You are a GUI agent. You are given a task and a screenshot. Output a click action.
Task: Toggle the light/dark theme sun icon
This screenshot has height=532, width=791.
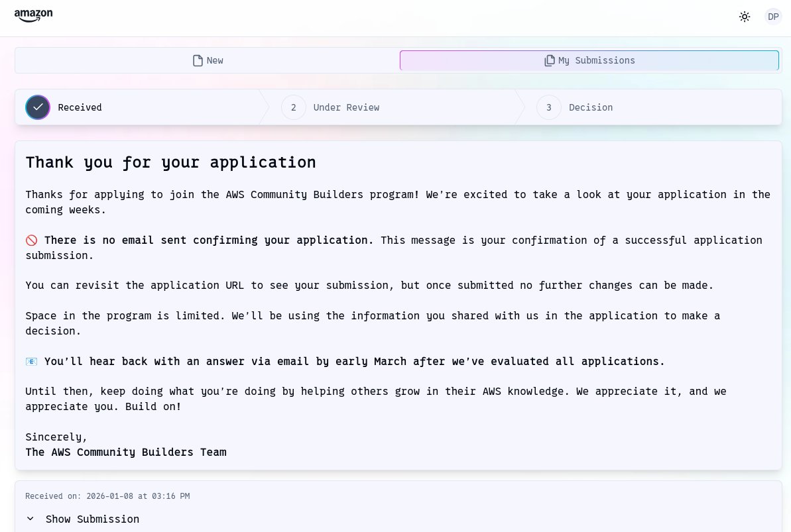[745, 17]
